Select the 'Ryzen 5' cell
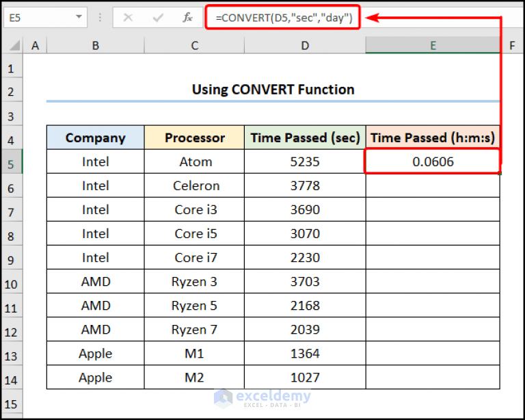The width and height of the screenshot is (525, 420). click(195, 306)
